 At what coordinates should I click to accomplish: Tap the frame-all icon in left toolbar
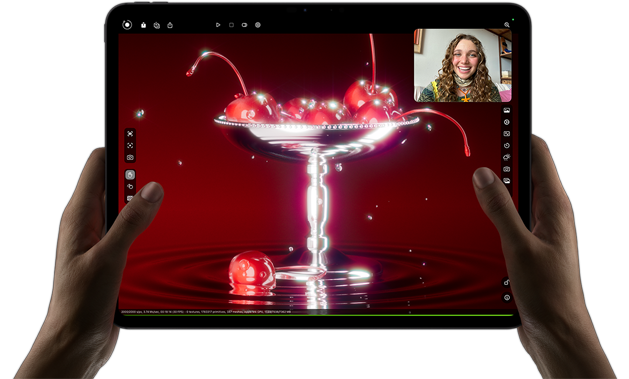(130, 134)
